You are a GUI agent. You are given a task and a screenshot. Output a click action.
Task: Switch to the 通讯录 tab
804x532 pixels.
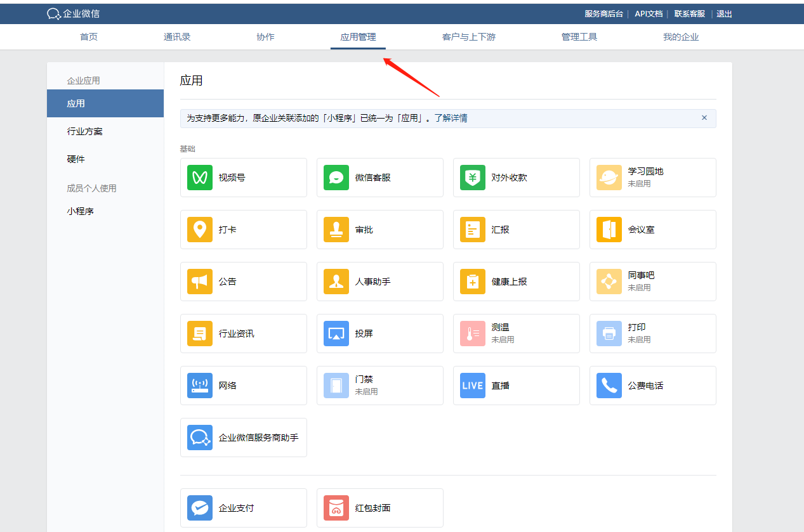click(x=177, y=37)
